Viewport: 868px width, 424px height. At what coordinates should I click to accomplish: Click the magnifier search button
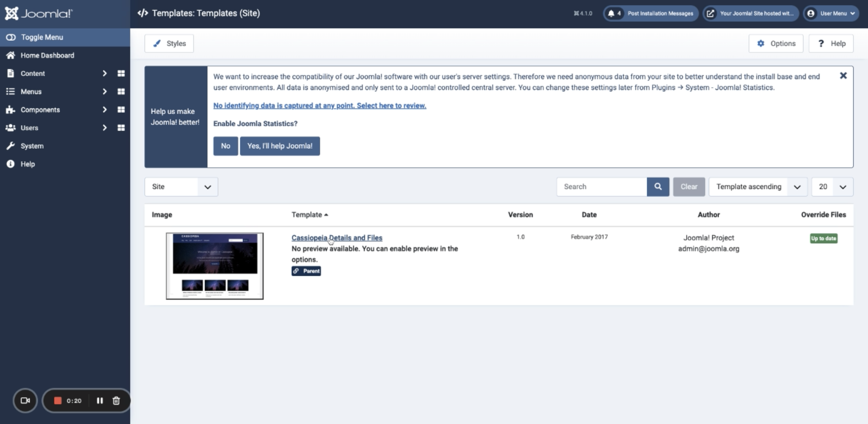point(658,187)
